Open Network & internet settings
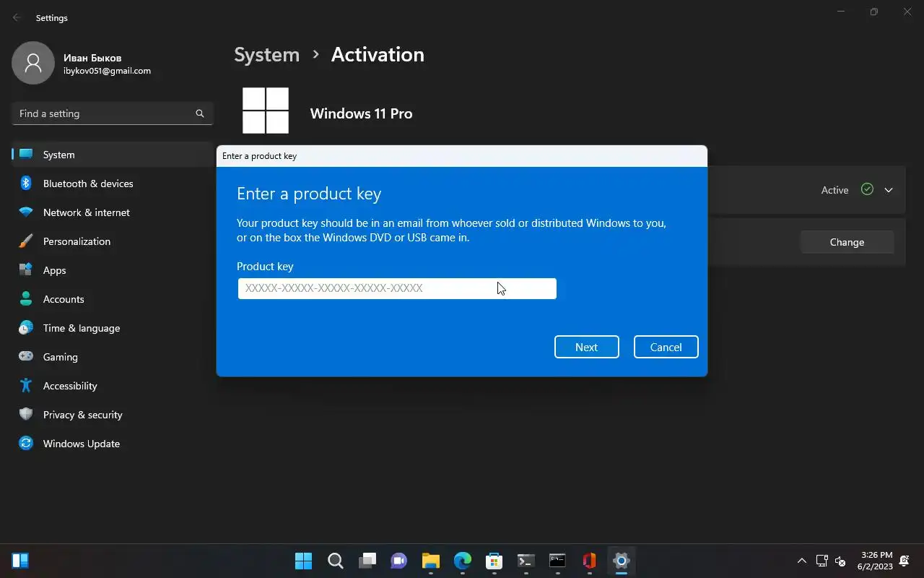 click(113, 212)
